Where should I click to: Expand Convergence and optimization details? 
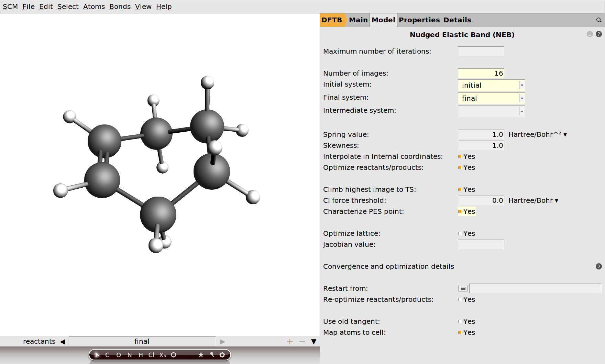tap(598, 266)
